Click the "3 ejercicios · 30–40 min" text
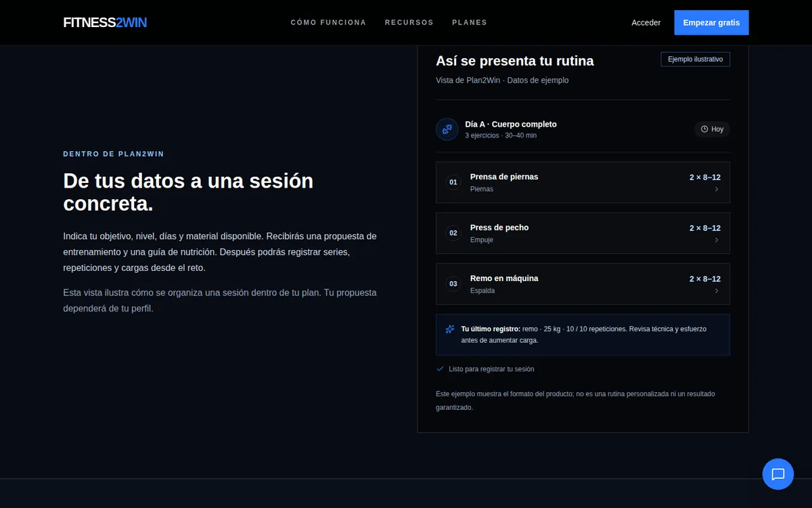This screenshot has height=508, width=812. tap(501, 135)
